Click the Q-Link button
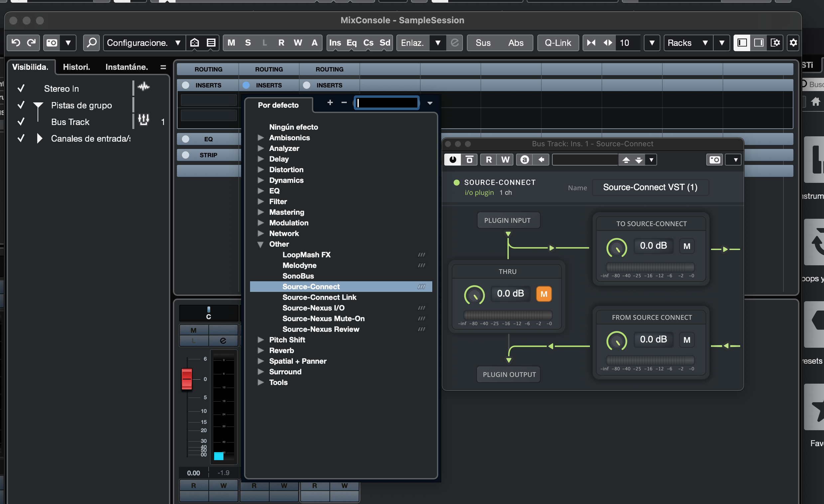 pos(557,43)
